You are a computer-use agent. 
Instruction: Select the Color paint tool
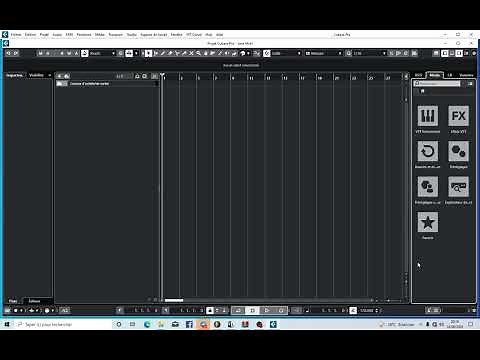point(243,53)
